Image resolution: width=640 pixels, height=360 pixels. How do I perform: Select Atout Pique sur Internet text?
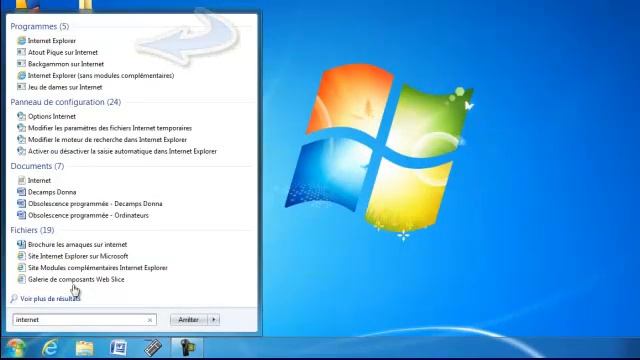63,52
